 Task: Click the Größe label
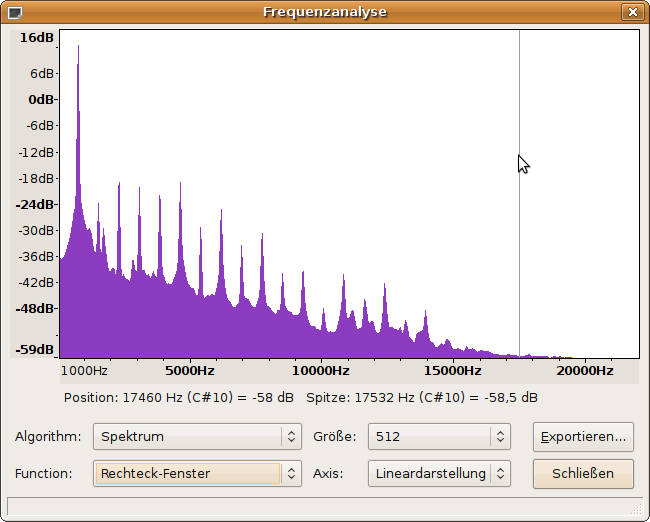(x=335, y=437)
